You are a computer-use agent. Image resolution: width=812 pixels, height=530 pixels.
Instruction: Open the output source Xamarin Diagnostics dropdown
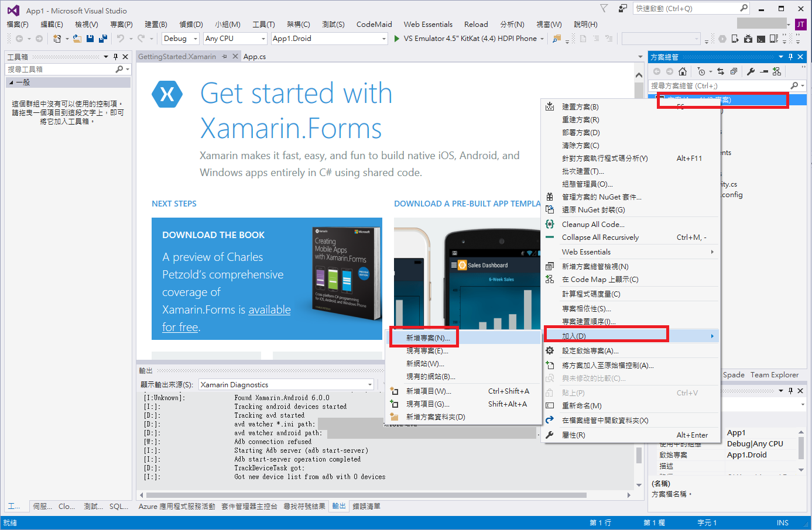(286, 384)
